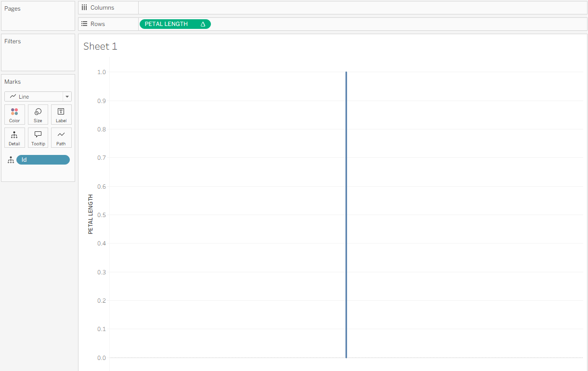Click the 0.5 axis tick label
The width and height of the screenshot is (588, 371).
pos(102,215)
